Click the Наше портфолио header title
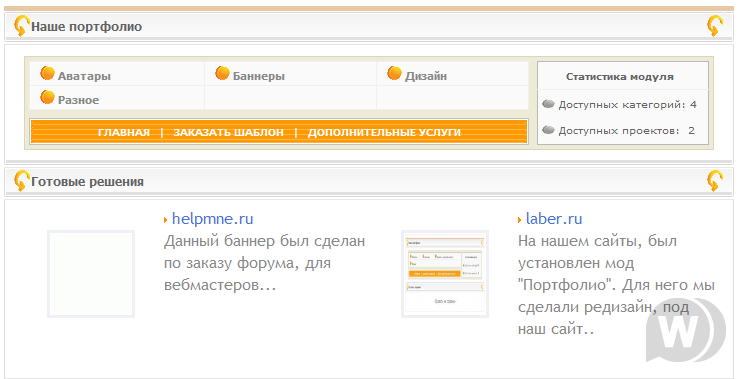The image size is (743, 379). tap(86, 27)
